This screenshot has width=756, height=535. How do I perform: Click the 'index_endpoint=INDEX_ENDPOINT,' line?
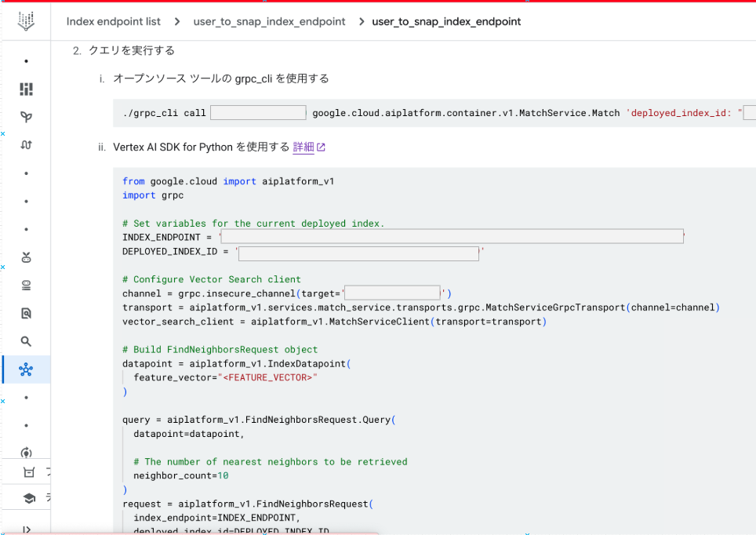[x=216, y=518]
